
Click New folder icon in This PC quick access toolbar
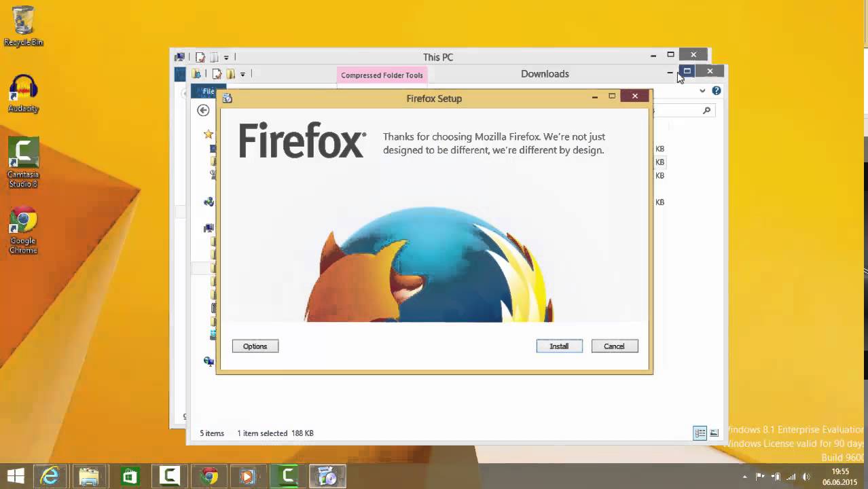click(x=213, y=57)
